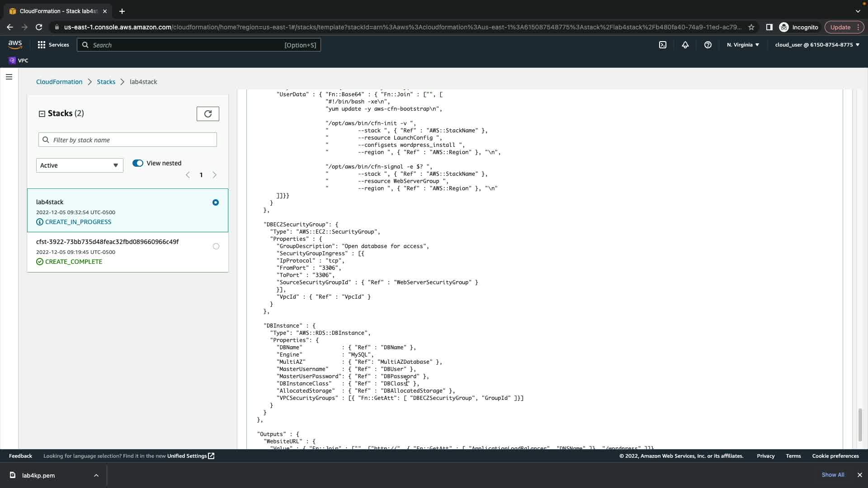The image size is (868, 488).
Task: Expand the N. Virginia region menu
Action: (x=743, y=45)
